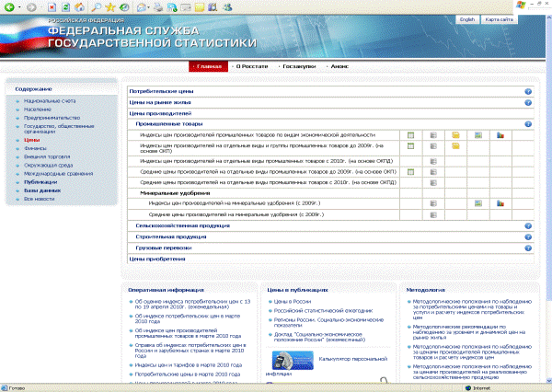552x392 pixels.
Task: Open table icon for средние цены до 2009г. (ОКП)
Action: [410, 172]
